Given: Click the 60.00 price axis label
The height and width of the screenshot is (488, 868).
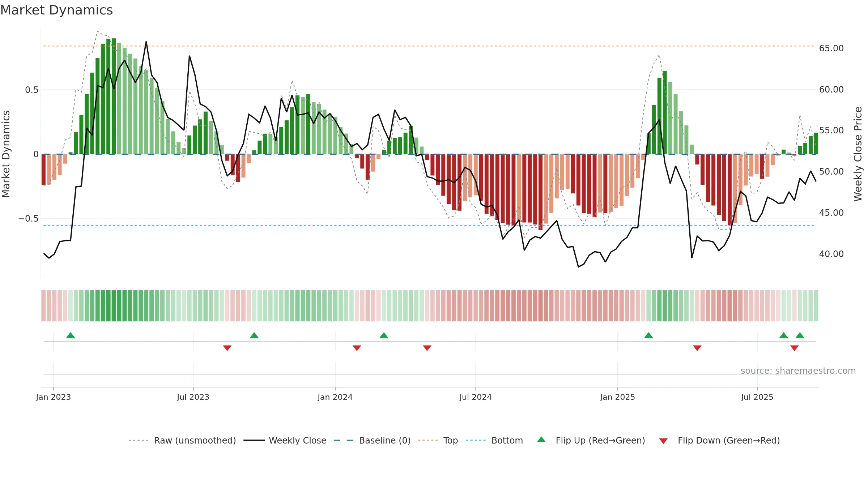Looking at the screenshot, I should [x=831, y=89].
